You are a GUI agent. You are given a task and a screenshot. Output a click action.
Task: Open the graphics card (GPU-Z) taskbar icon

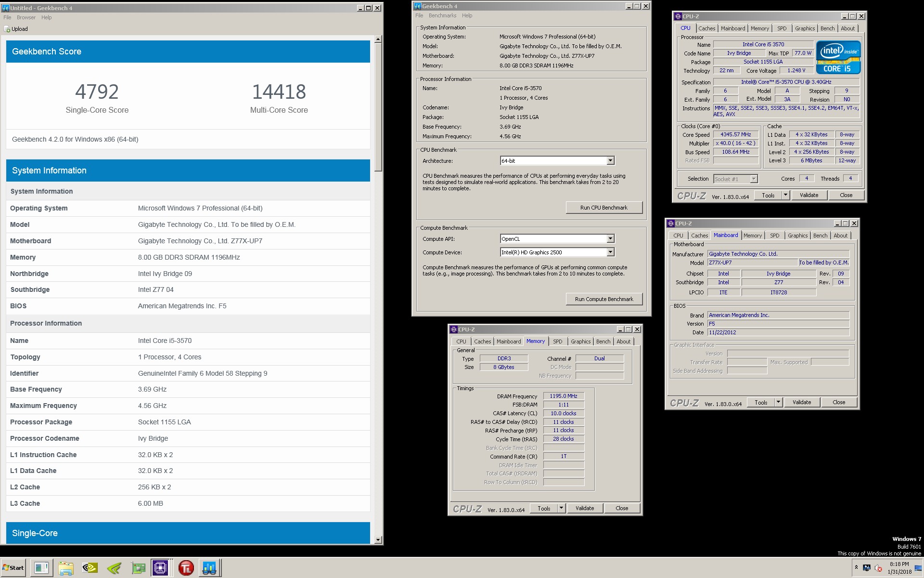(138, 568)
